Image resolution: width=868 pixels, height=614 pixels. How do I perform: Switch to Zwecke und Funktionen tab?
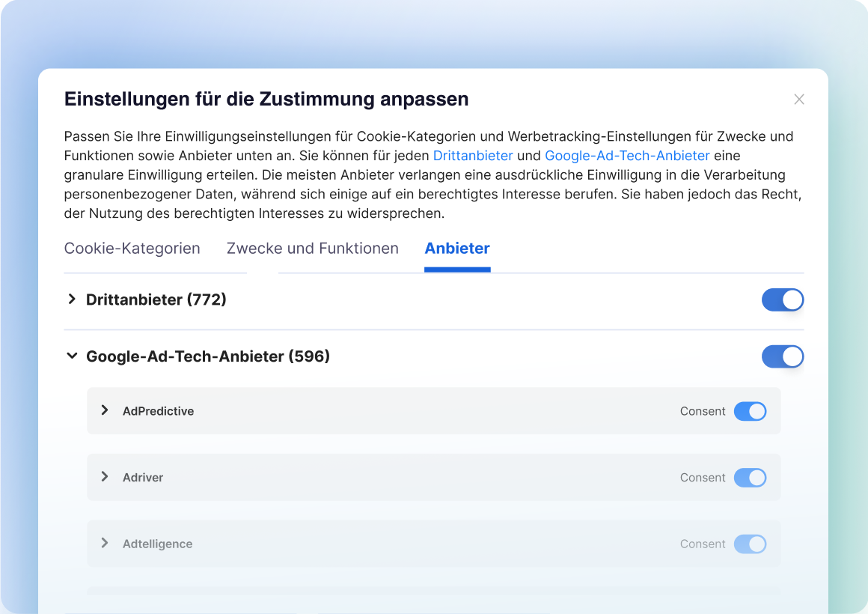[313, 249]
